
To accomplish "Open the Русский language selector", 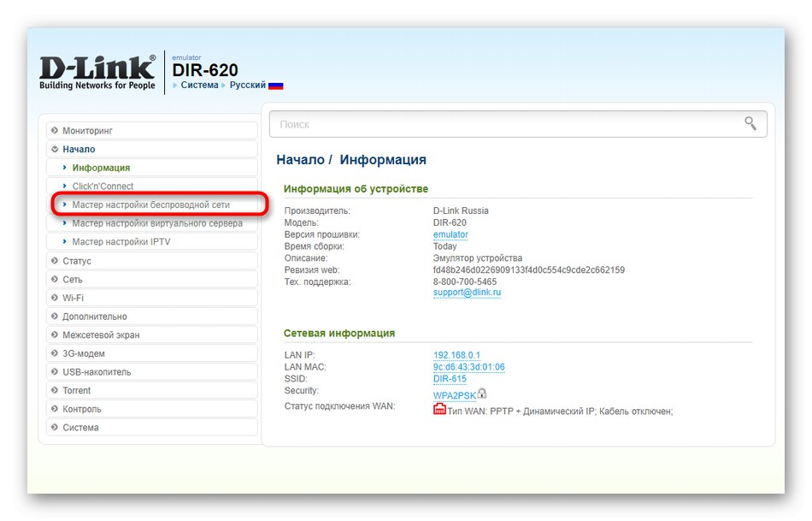I will point(247,86).
